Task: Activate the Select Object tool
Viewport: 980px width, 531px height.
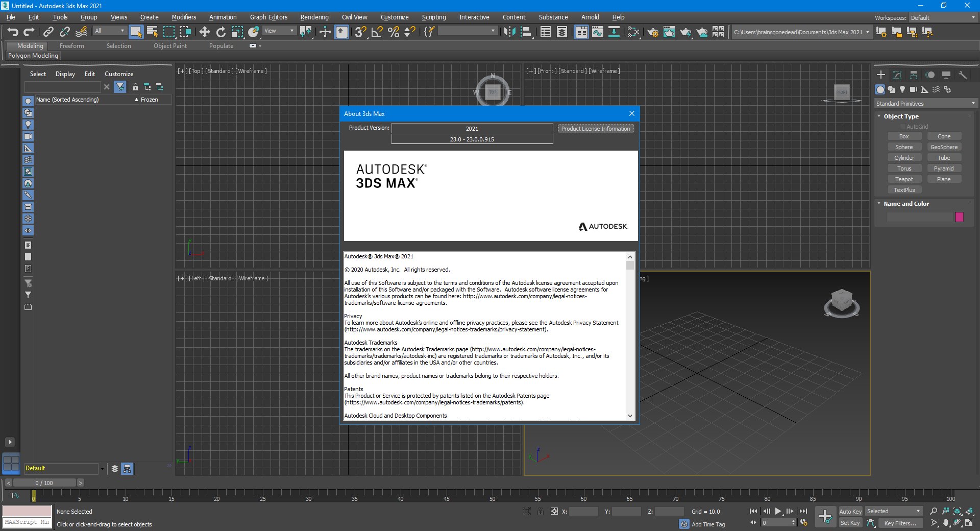Action: 136,32
